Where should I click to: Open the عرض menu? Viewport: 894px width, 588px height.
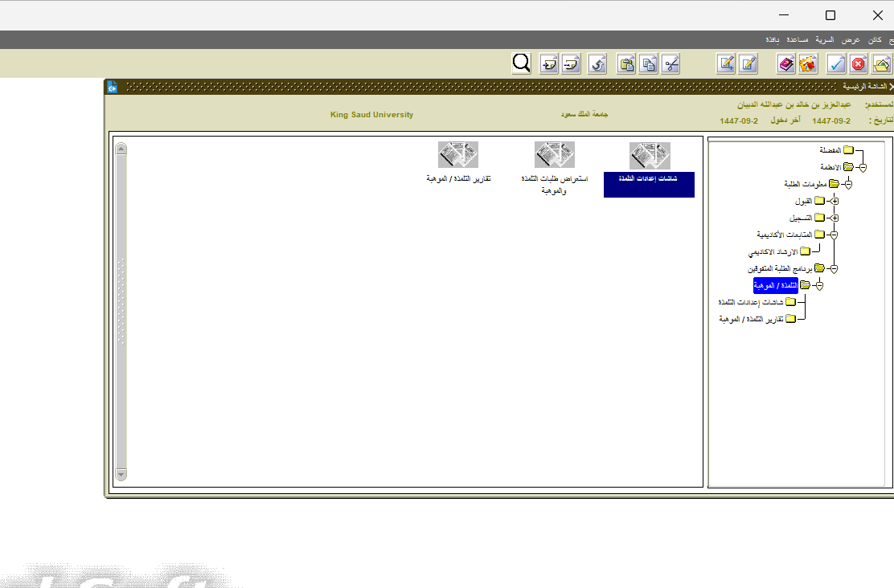851,40
